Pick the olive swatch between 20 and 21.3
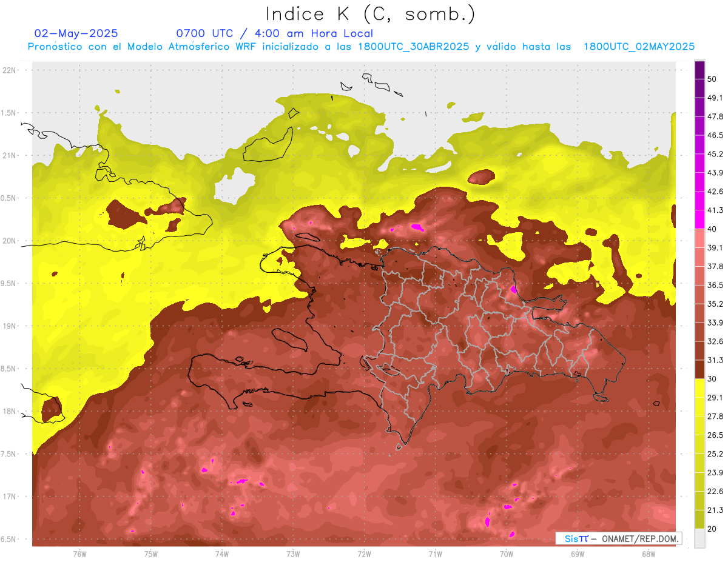 click(699, 520)
